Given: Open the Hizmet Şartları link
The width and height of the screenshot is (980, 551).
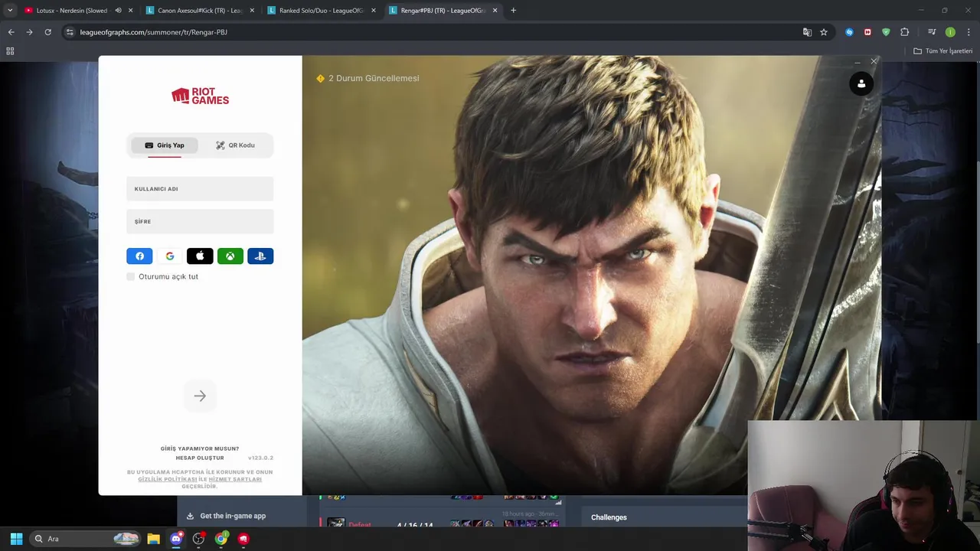Looking at the screenshot, I should [x=235, y=479].
